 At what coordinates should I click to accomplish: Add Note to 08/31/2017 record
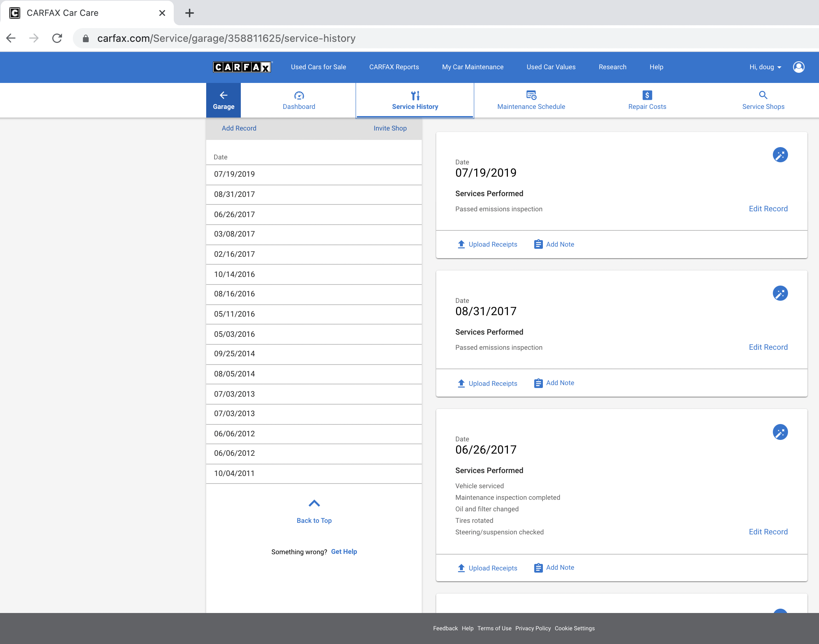tap(554, 383)
